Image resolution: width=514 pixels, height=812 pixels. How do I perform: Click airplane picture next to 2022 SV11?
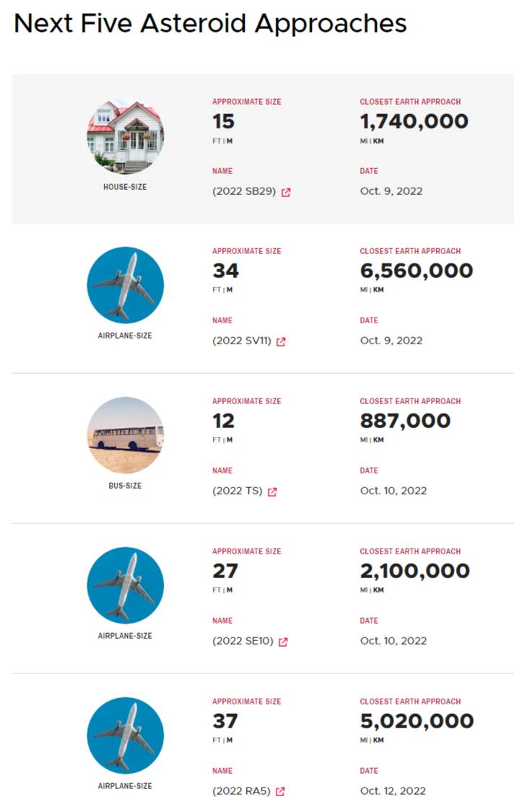pyautogui.click(x=125, y=285)
